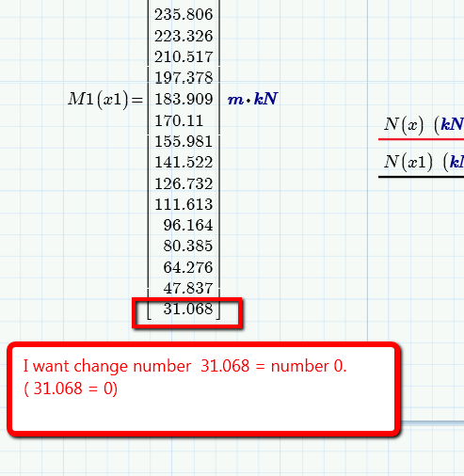The image size is (464, 476).
Task: Click the text "( 31.068 = 0)" in the note
Action: click(x=71, y=389)
